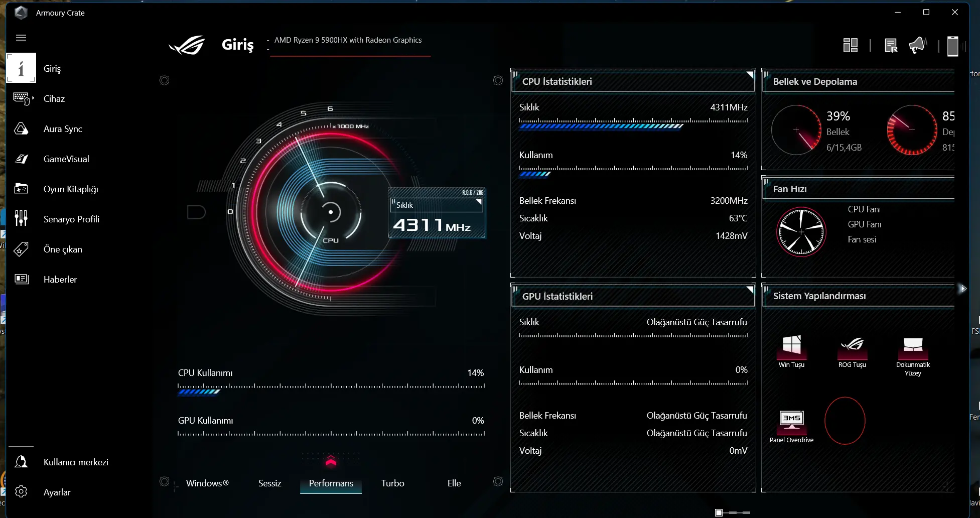Click the dashboard layout icon in header
The width and height of the screenshot is (980, 518).
point(851,45)
